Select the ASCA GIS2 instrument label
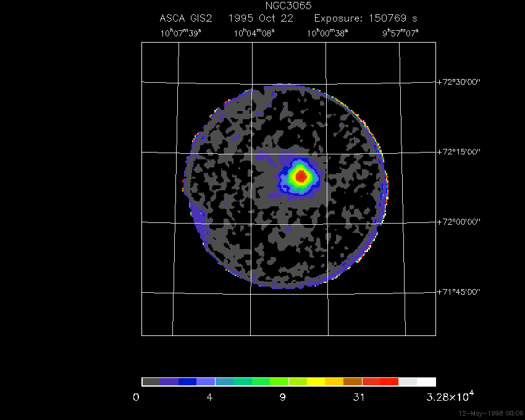This screenshot has height=420, width=525. (186, 18)
